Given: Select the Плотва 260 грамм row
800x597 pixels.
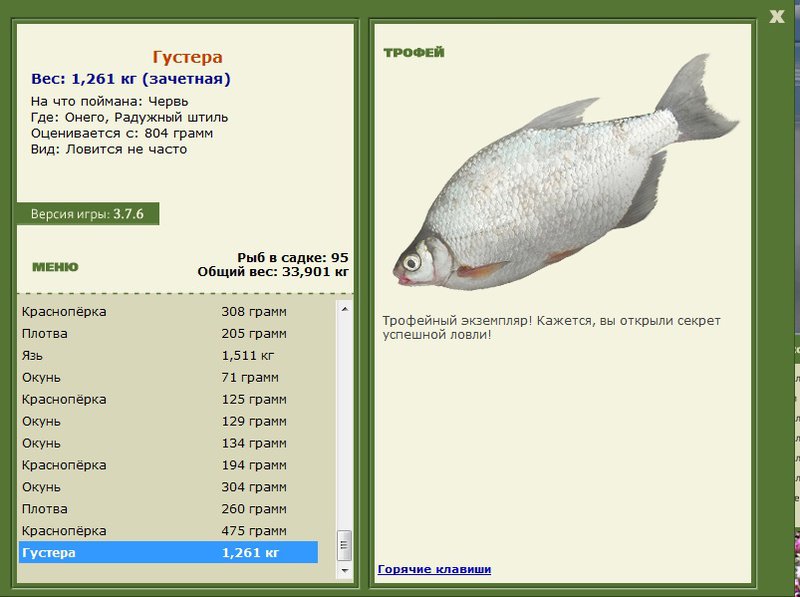Looking at the screenshot, I should (x=168, y=509).
